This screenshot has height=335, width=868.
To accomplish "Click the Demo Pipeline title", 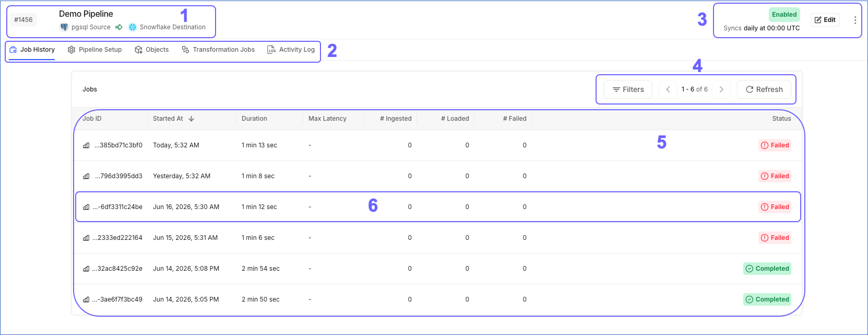I will tap(86, 14).
